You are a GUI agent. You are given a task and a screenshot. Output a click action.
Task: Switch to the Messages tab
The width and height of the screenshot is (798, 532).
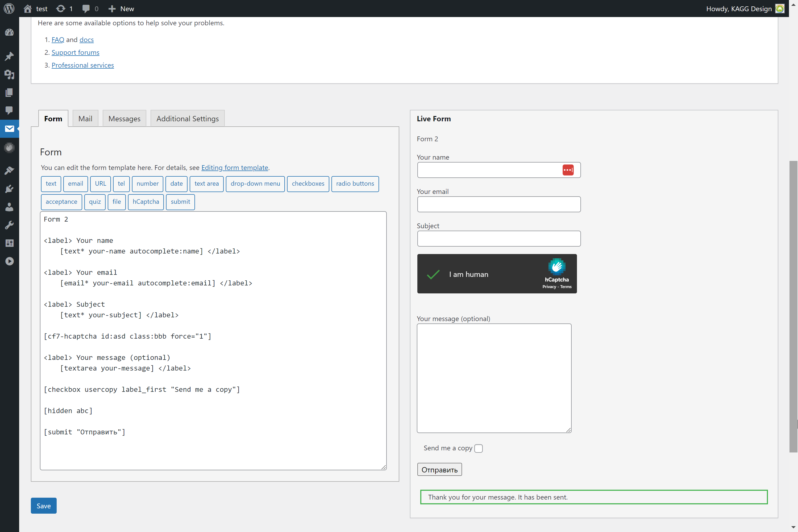click(124, 118)
